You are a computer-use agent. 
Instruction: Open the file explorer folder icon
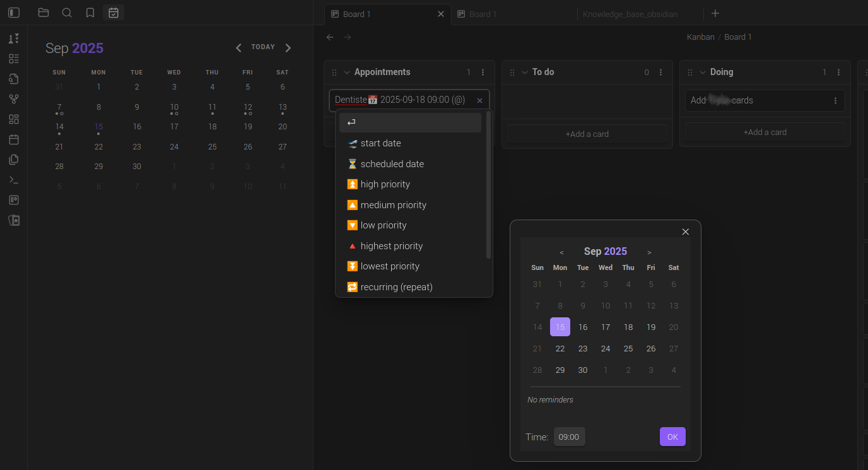pyautogui.click(x=44, y=13)
